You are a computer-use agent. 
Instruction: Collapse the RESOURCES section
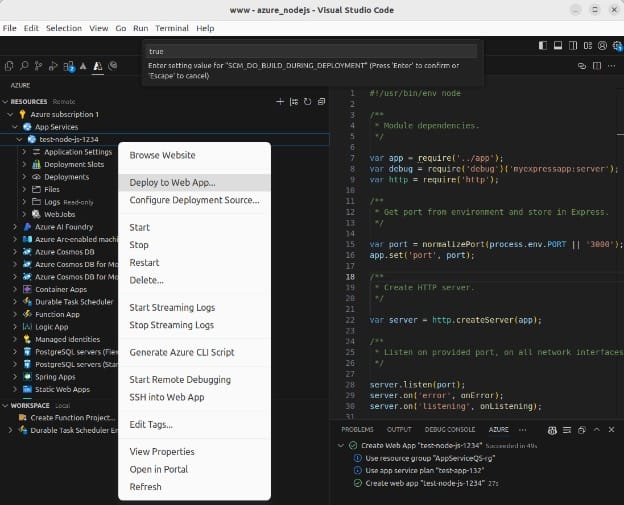click(5, 102)
